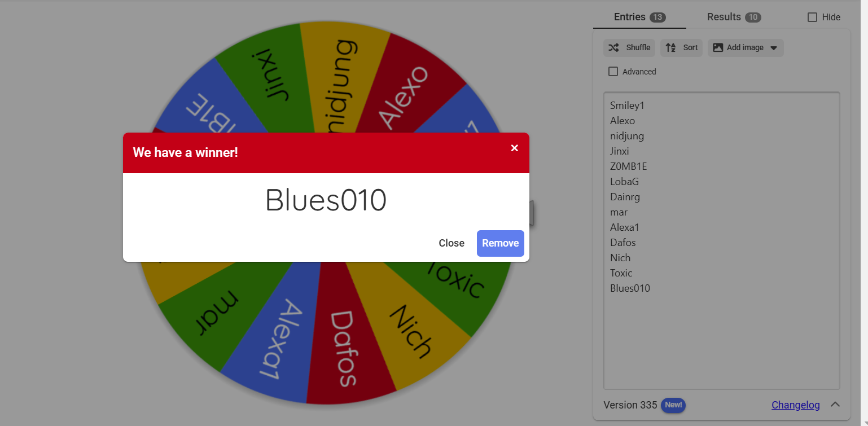Image resolution: width=868 pixels, height=426 pixels.
Task: Remove Blues010 from the wheel
Action: point(500,243)
